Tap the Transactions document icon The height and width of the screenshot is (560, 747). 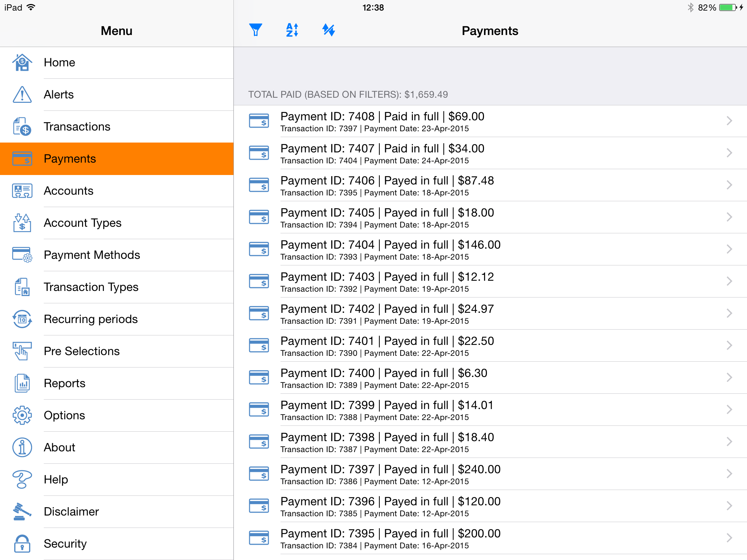point(22,127)
